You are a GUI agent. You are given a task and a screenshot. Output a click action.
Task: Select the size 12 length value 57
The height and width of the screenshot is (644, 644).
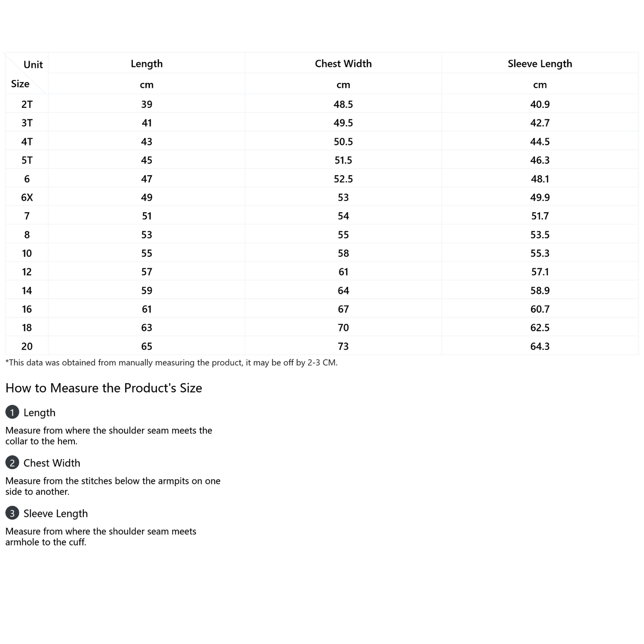[x=147, y=272]
